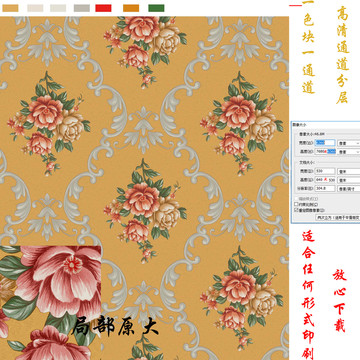Pick the gray color swatch

pos(82,8)
